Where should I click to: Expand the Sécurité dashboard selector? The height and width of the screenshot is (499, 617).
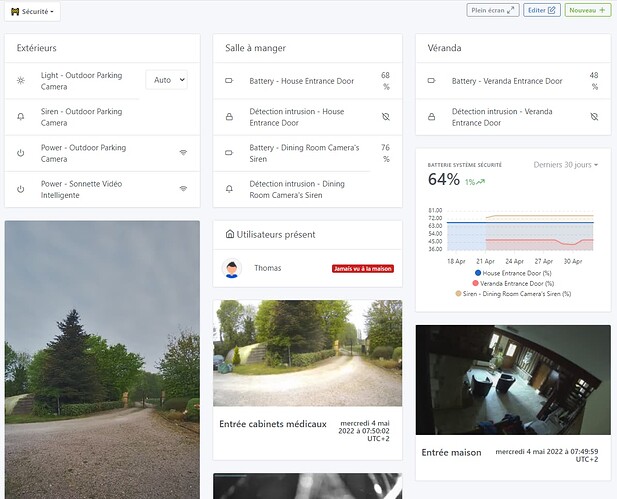(x=32, y=11)
